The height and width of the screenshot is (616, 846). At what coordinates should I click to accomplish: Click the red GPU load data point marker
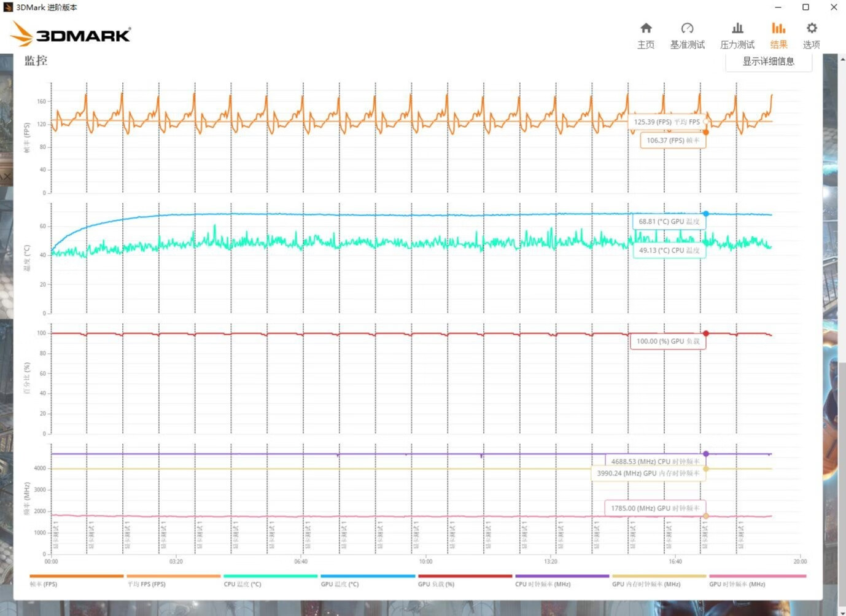706,333
